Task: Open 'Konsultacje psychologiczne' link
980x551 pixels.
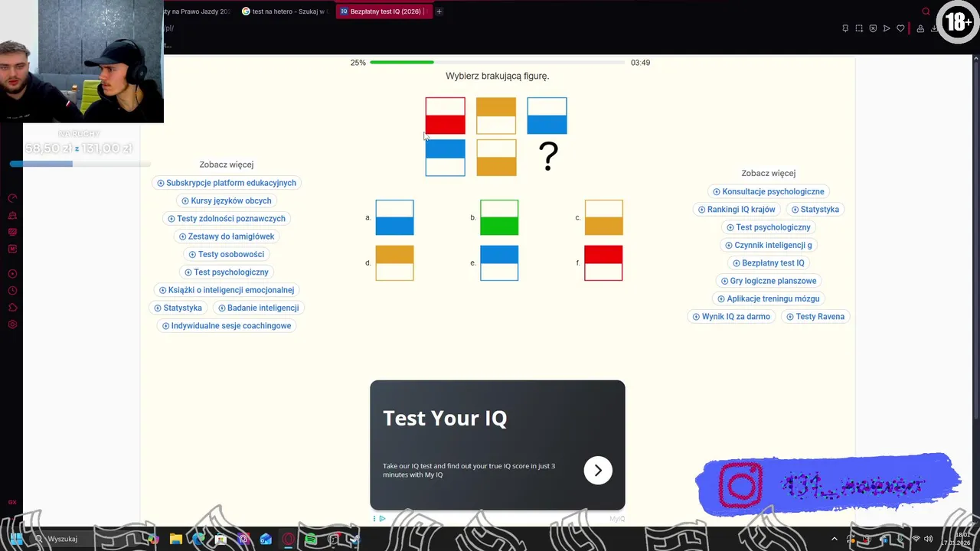Action: tap(768, 191)
